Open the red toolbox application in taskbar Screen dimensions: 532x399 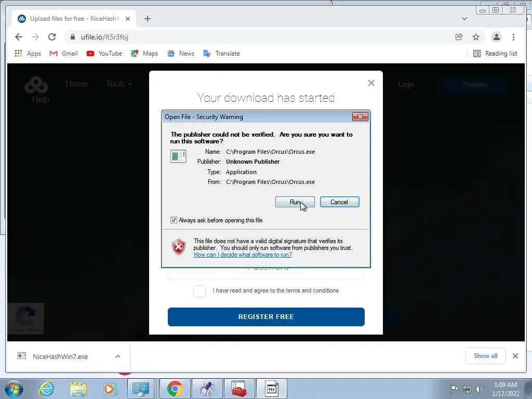pos(239,389)
